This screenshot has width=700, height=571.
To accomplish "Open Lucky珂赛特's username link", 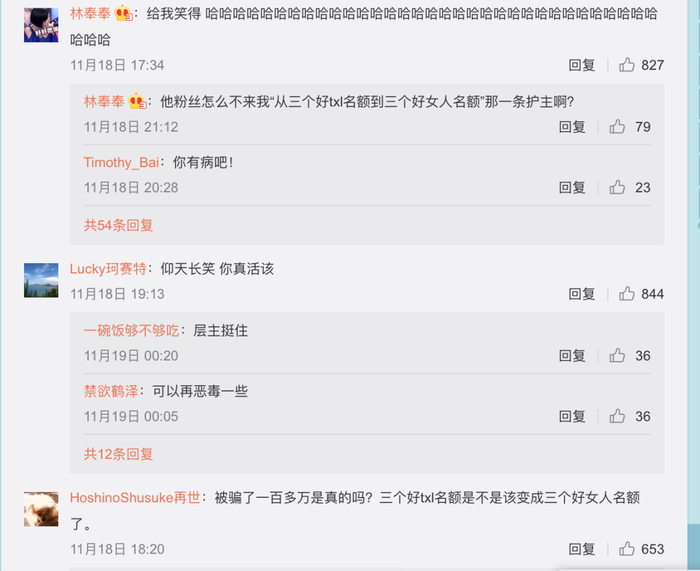I will tap(108, 269).
